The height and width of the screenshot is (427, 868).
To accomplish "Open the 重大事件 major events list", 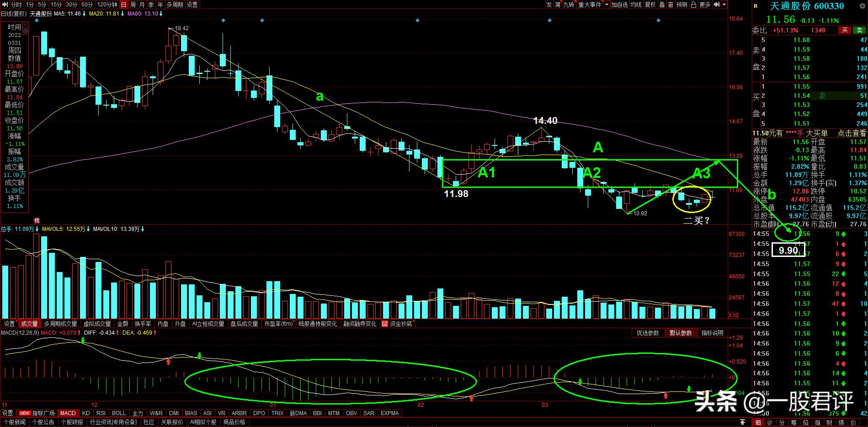I will click(590, 5).
